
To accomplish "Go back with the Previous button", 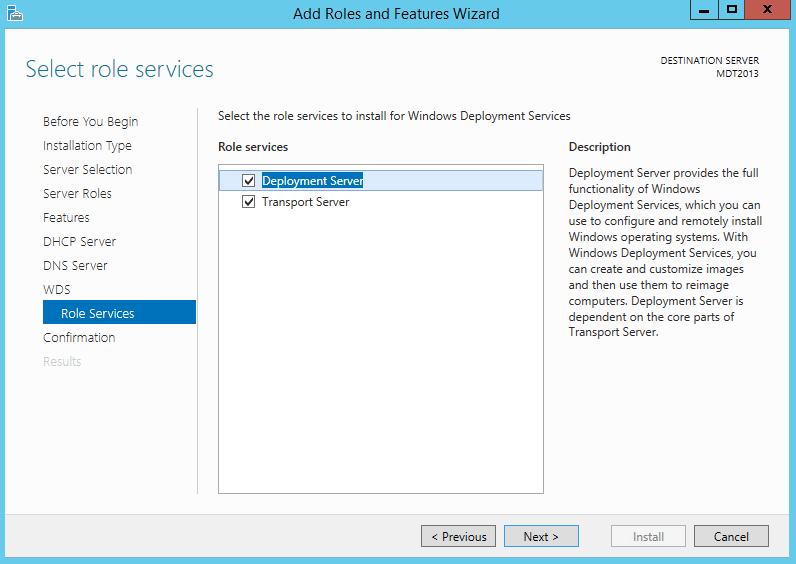I will tap(458, 536).
